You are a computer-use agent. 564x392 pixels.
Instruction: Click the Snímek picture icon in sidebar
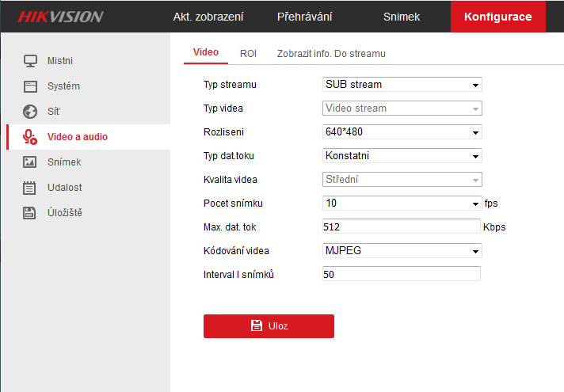[x=30, y=162]
